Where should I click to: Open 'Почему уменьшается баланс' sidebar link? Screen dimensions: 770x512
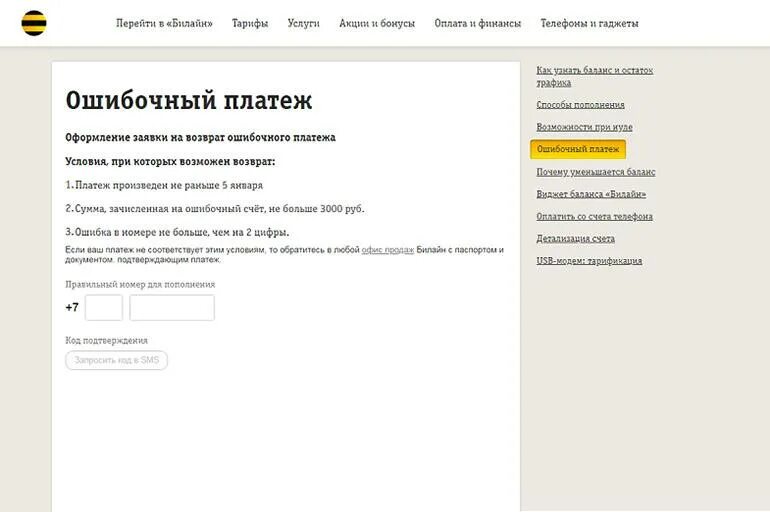596,172
